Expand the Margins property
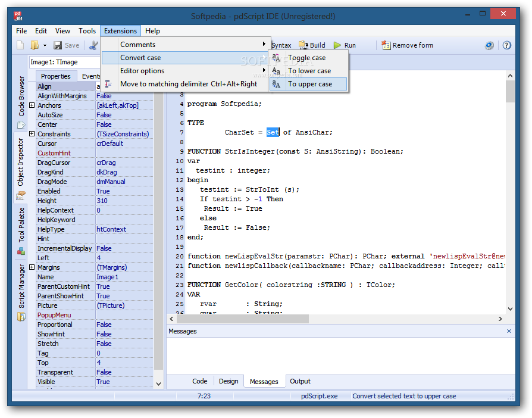The image size is (532, 418). [32, 267]
